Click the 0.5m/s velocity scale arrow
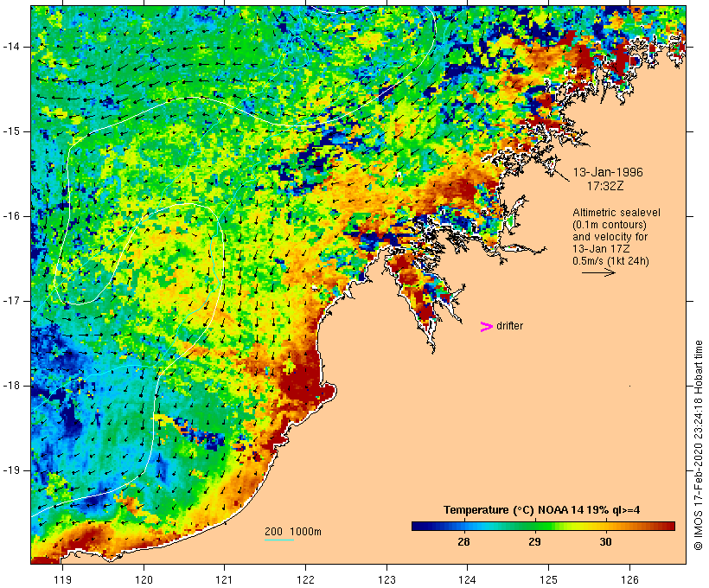 pos(598,272)
